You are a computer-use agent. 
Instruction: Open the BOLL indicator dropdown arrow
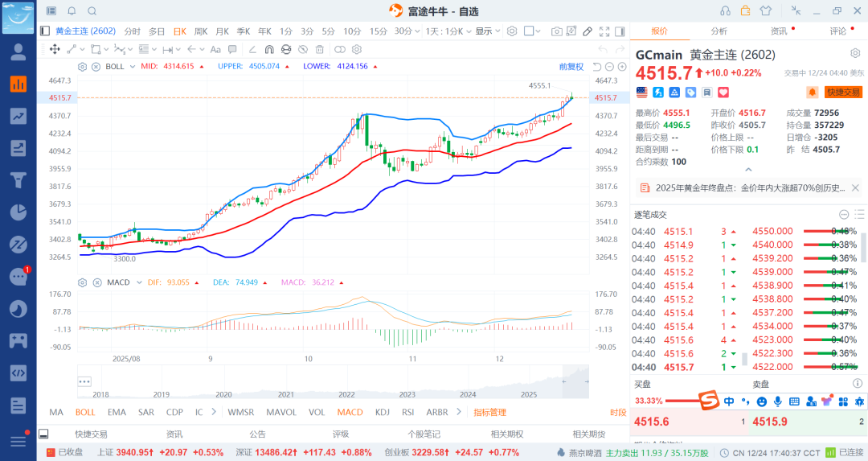(x=133, y=67)
